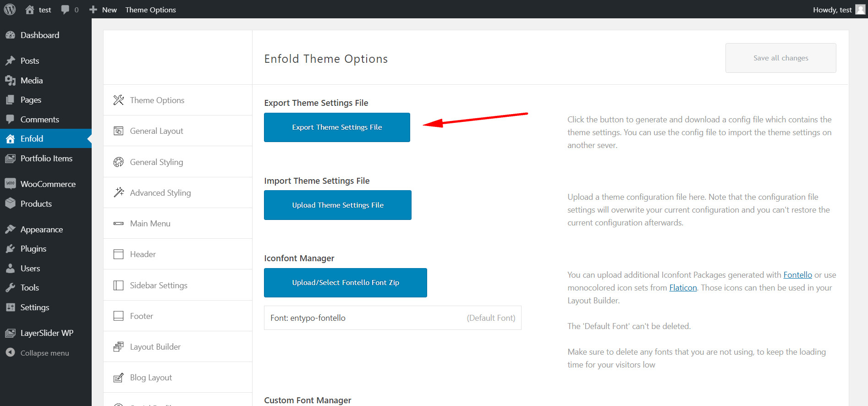Screen dimensions: 868x406
Task: Select the Sidebar Settings tab
Action: point(178,285)
